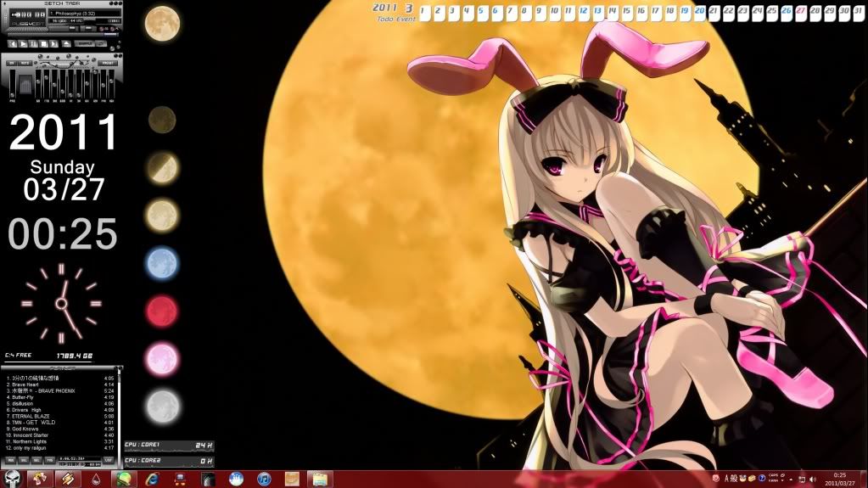Select the blue moon icon
This screenshot has height=488, width=868.
pos(162,263)
